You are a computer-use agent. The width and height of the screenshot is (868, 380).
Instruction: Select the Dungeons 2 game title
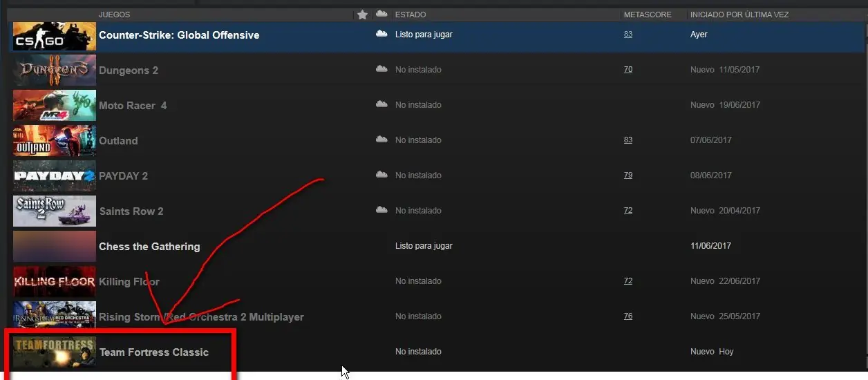pyautogui.click(x=129, y=70)
